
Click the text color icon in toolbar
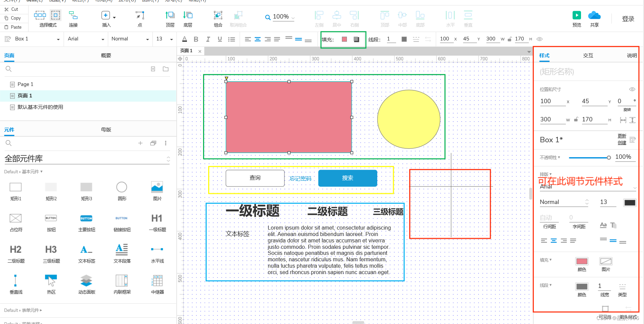click(185, 39)
